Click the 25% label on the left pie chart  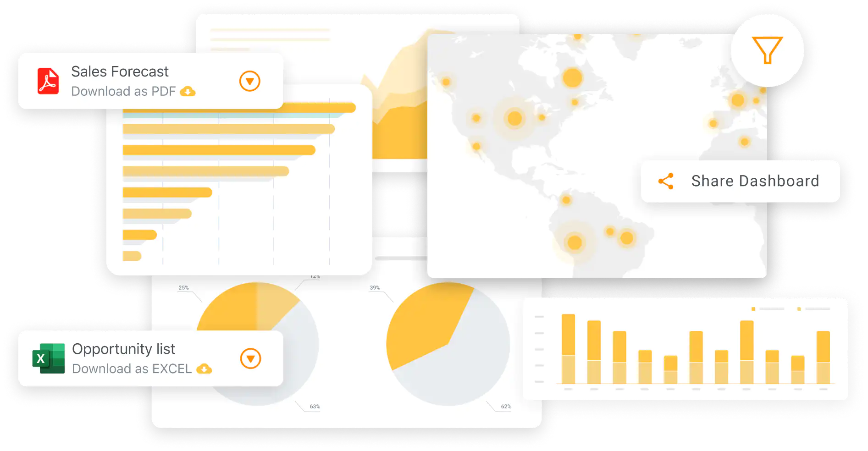click(183, 288)
